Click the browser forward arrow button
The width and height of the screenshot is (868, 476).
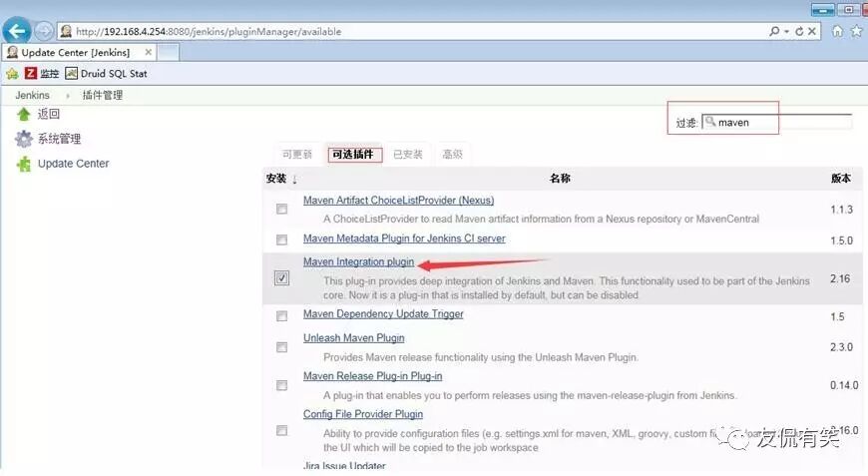tap(44, 31)
